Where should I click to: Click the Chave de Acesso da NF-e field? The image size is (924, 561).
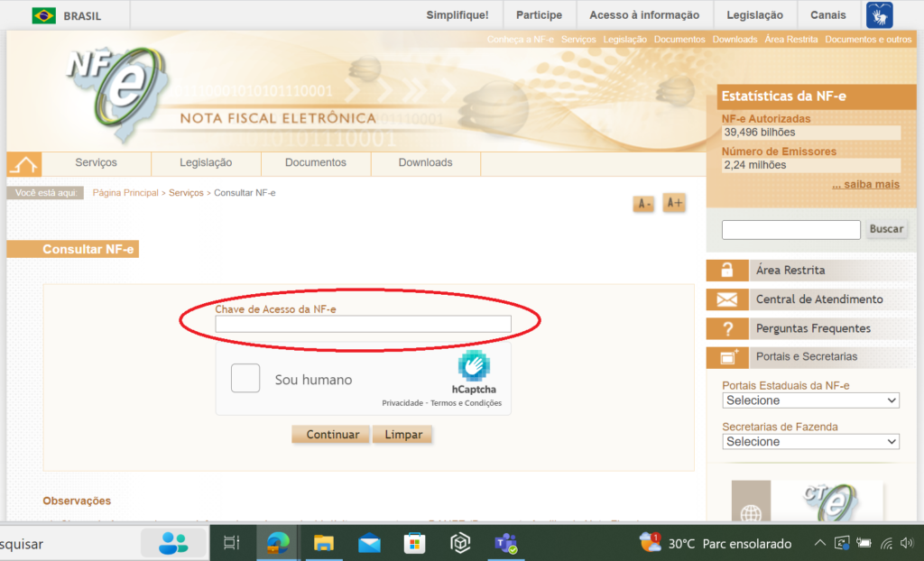click(x=363, y=324)
